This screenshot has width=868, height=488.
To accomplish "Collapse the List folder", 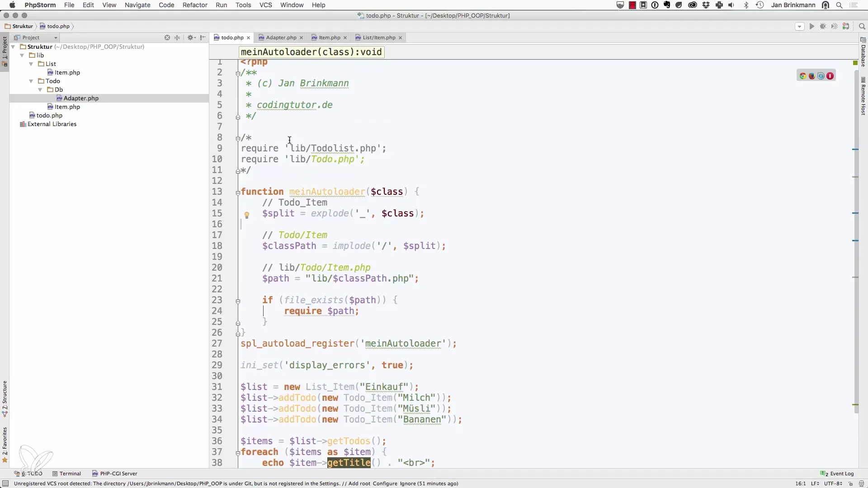I will pyautogui.click(x=31, y=64).
